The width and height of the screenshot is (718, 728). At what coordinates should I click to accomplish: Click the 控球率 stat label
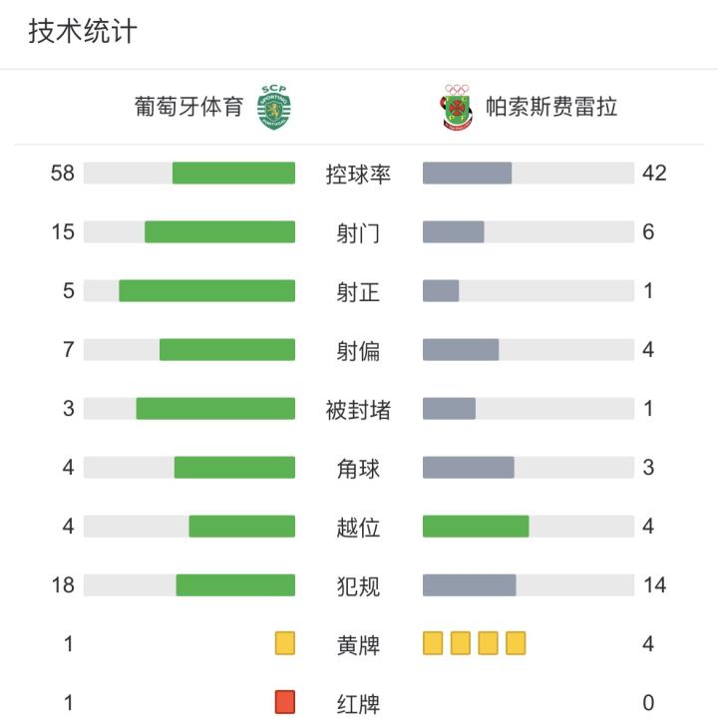tap(359, 175)
